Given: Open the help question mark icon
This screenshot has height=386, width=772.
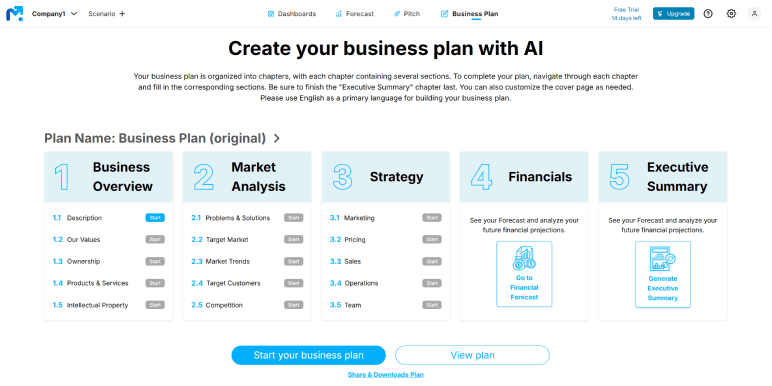Looking at the screenshot, I should tap(708, 14).
